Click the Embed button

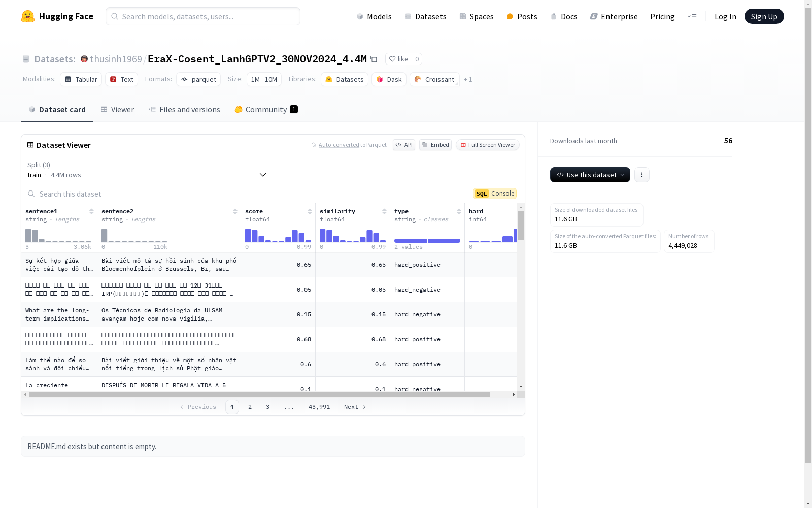pyautogui.click(x=435, y=145)
